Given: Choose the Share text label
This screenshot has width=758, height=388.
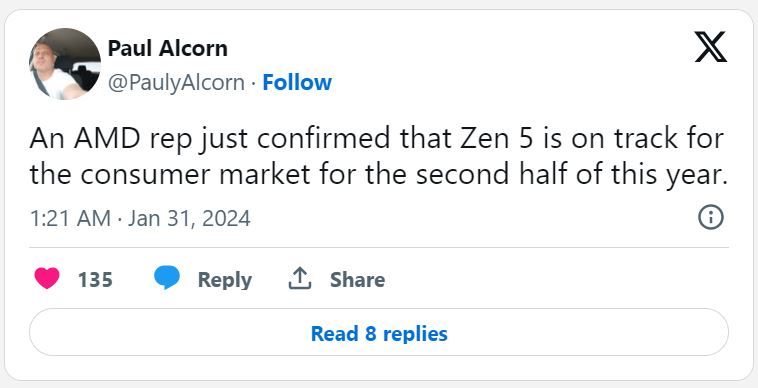Looking at the screenshot, I should [357, 280].
